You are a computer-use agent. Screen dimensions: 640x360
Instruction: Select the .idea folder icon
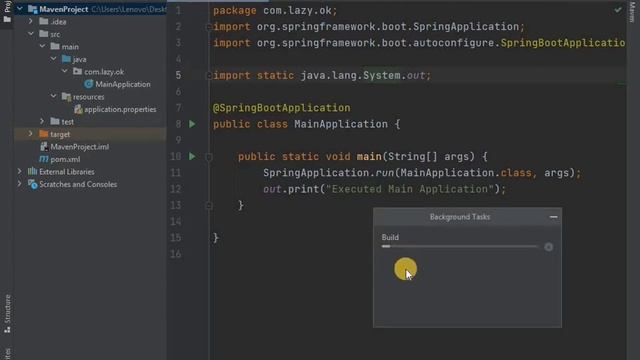[44, 21]
